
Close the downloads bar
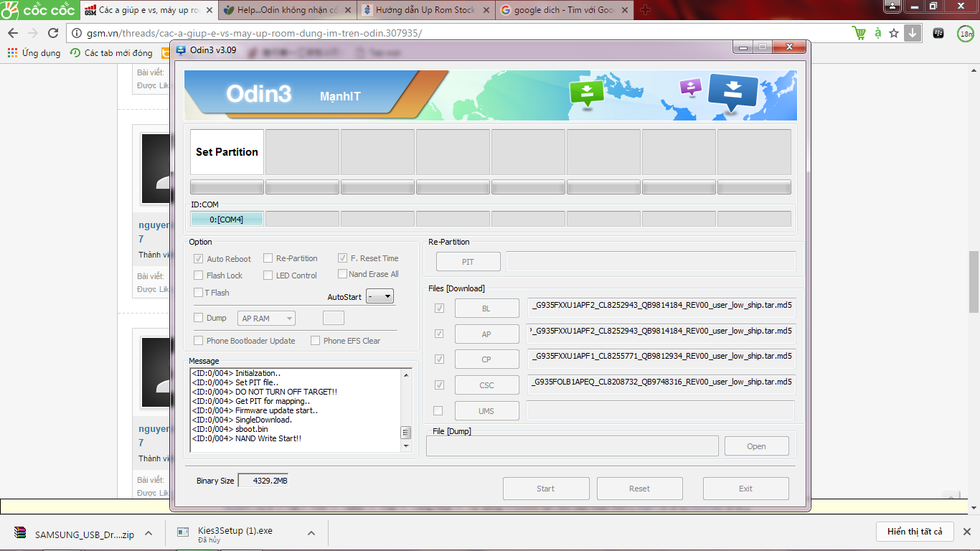point(966,532)
